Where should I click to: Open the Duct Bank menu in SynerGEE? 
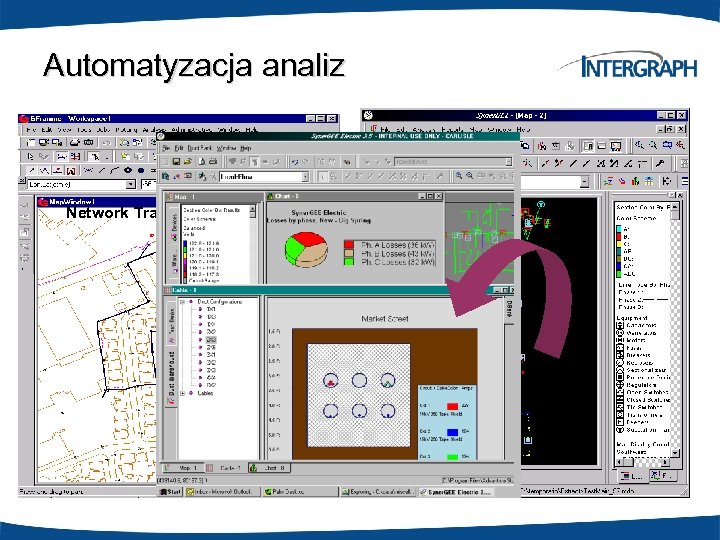click(199, 148)
